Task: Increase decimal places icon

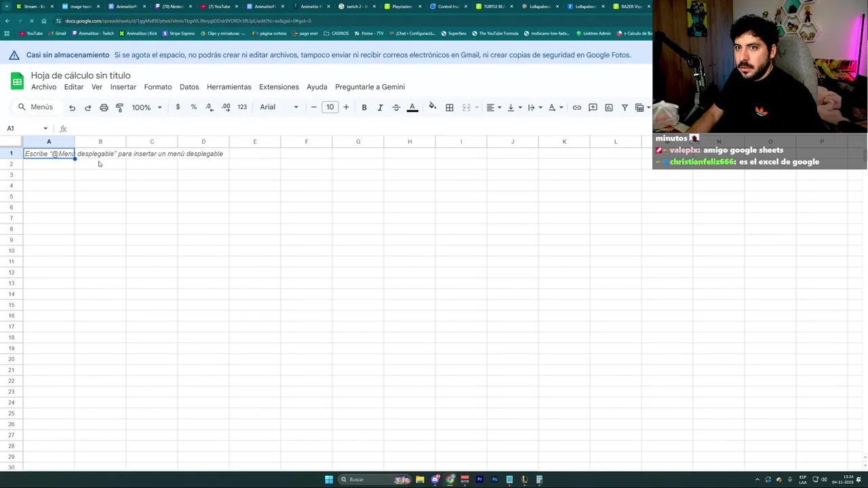Action: (226, 107)
